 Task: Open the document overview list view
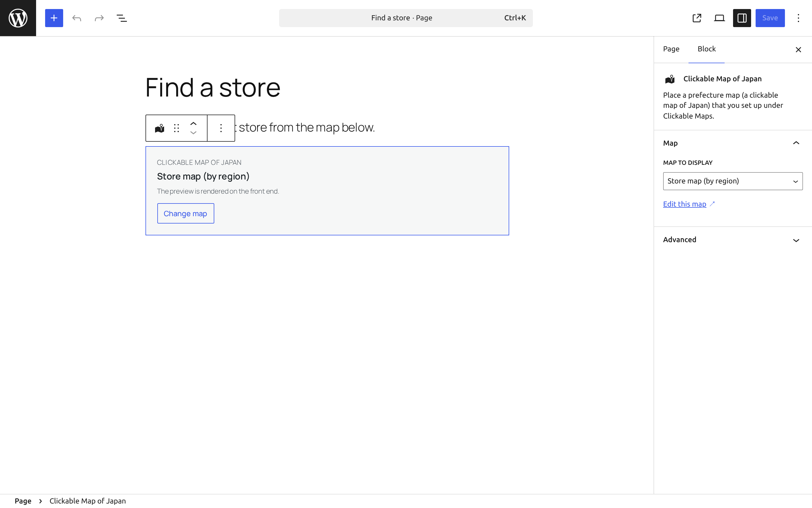tap(122, 18)
